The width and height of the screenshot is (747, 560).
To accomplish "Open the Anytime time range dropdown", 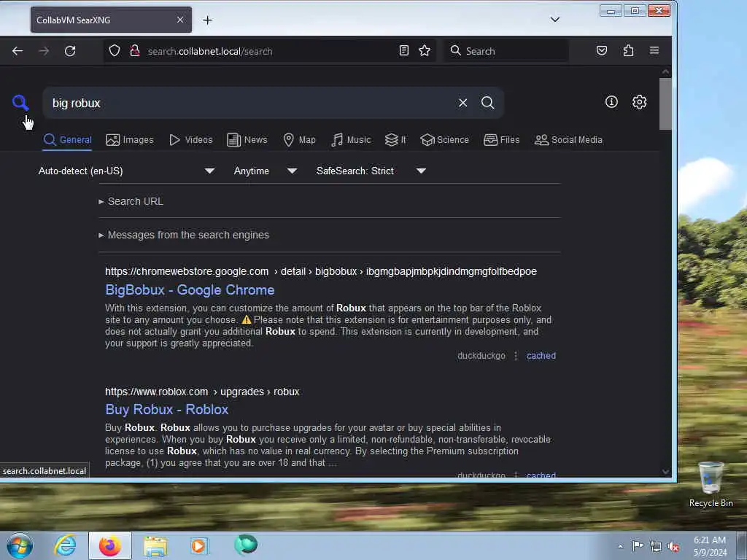I will (266, 171).
